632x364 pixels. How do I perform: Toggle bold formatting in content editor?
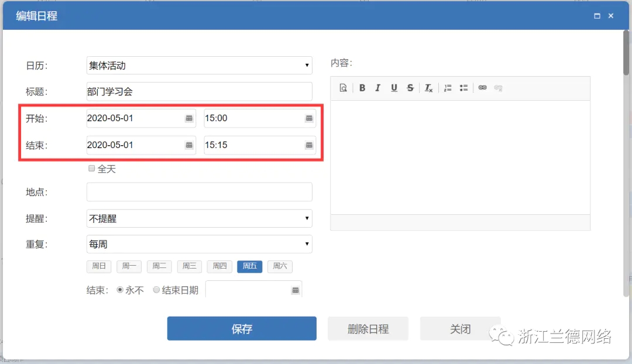pyautogui.click(x=362, y=88)
